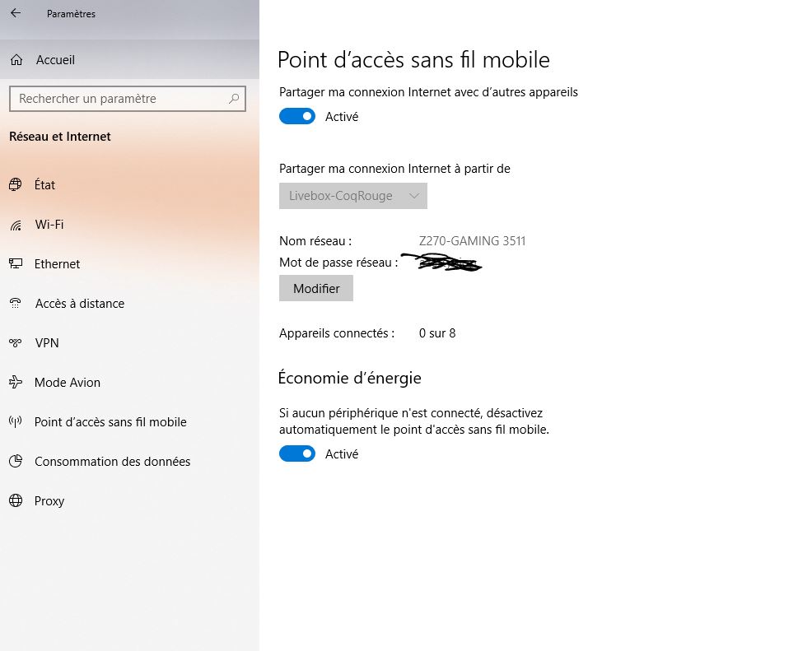Click the Mode Avion airplane icon

click(x=15, y=383)
